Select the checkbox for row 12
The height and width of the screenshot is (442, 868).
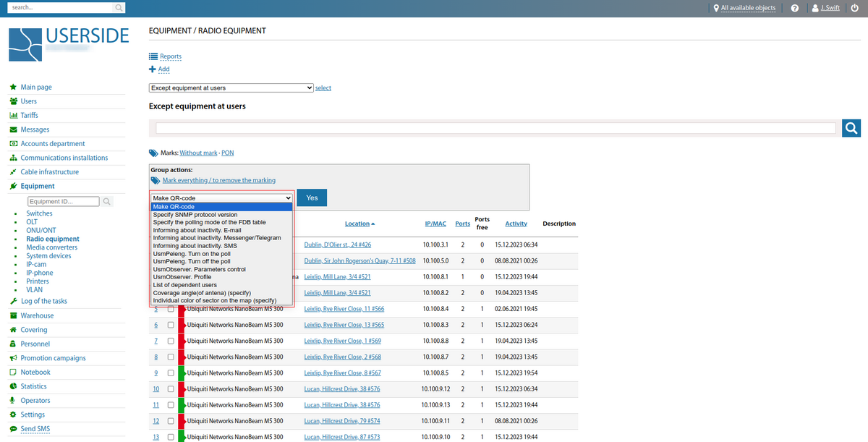coord(171,420)
